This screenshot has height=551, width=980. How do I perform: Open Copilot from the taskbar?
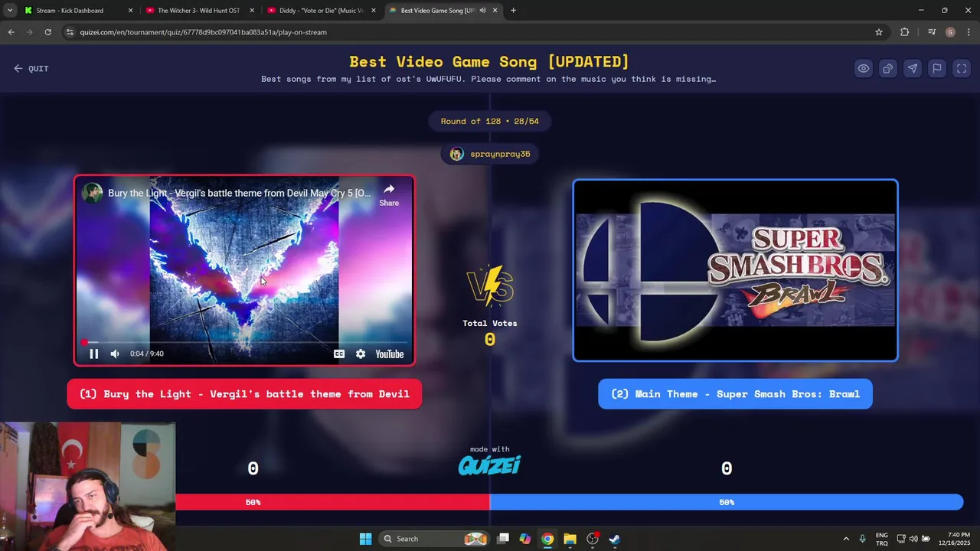coord(525,539)
